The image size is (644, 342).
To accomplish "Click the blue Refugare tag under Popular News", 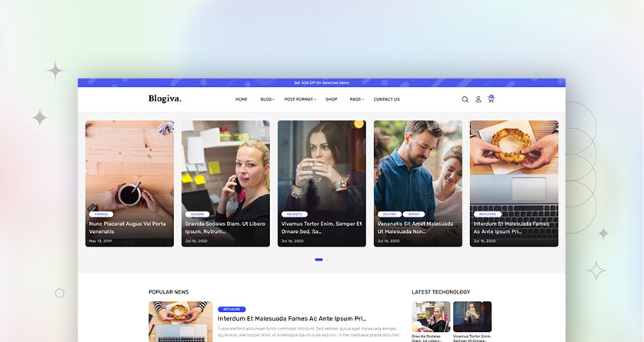I will pos(232,309).
